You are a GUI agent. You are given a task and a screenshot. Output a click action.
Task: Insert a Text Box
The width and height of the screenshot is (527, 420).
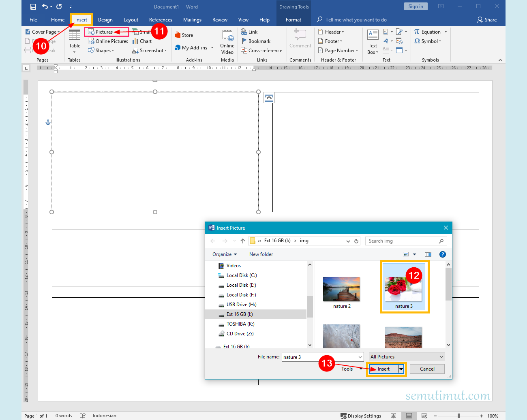click(372, 42)
